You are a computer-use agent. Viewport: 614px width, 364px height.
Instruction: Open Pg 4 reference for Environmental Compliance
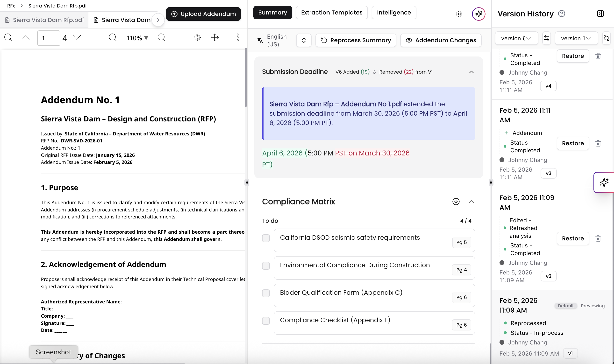[461, 270]
